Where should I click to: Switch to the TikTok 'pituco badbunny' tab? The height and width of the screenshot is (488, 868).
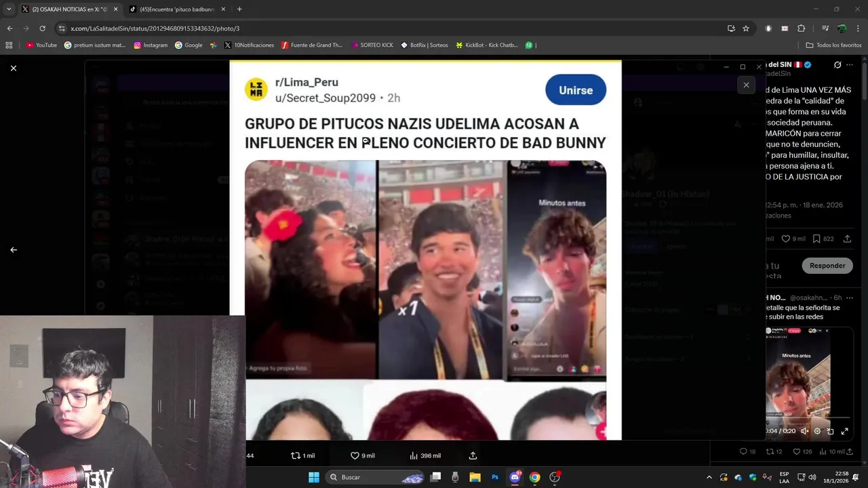176,9
